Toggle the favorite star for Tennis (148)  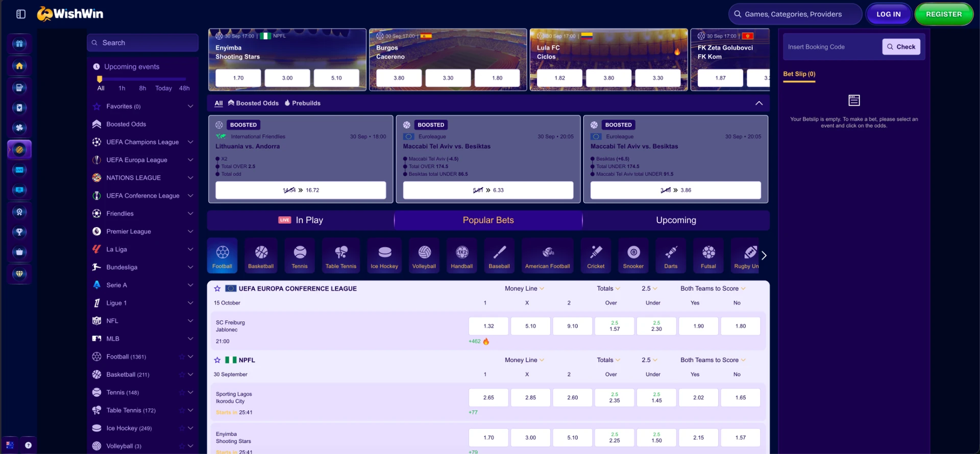(x=182, y=393)
